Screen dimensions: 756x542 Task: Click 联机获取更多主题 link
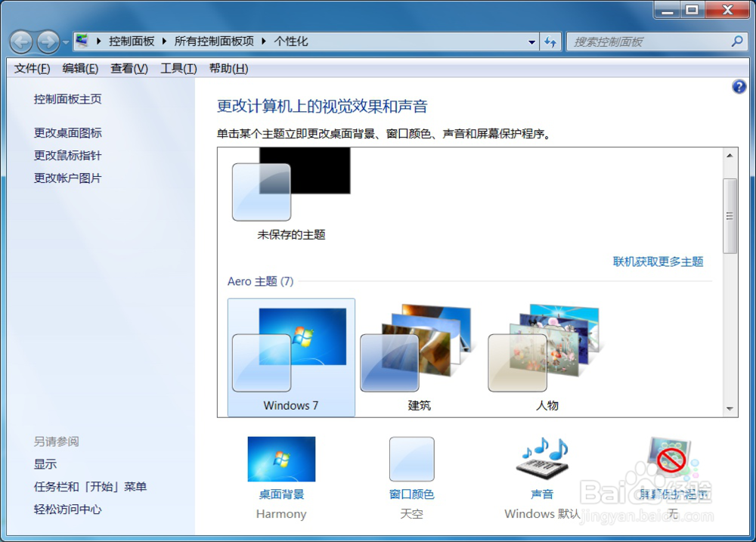click(658, 262)
